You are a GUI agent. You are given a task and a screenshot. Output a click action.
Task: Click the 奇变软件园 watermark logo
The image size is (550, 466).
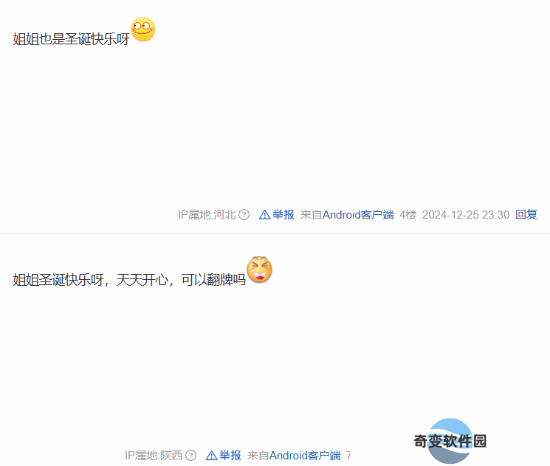tap(450, 441)
